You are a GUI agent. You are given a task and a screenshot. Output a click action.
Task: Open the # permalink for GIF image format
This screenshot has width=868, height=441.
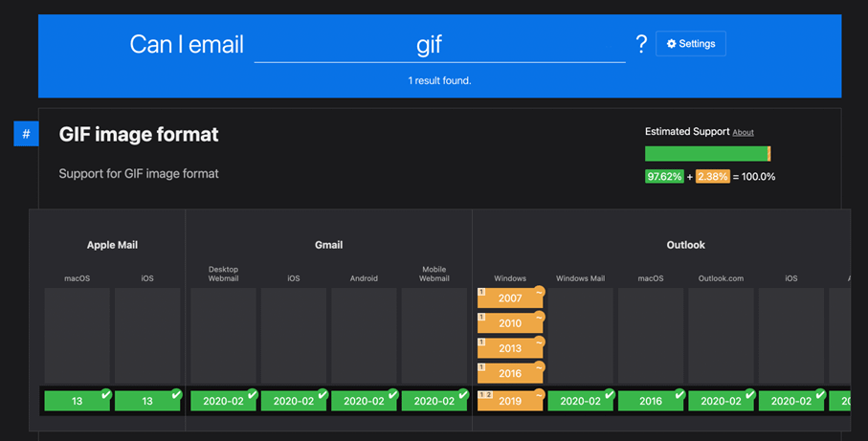coord(26,133)
